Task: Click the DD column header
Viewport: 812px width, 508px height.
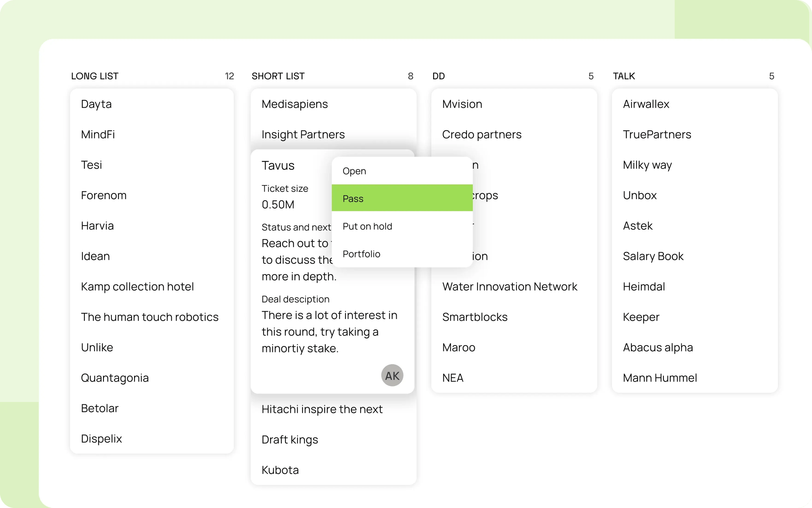Action: point(438,76)
